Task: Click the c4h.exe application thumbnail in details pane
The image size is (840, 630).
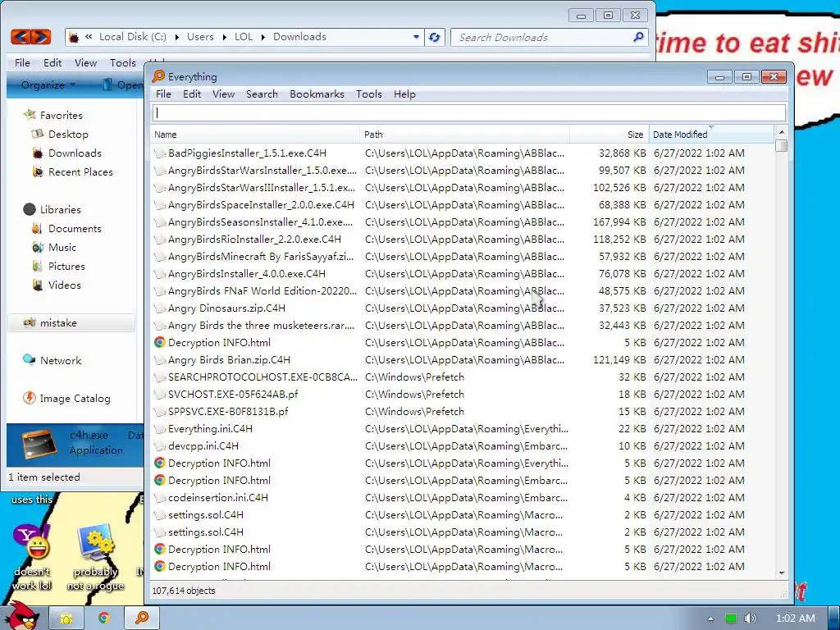Action: pyautogui.click(x=39, y=443)
